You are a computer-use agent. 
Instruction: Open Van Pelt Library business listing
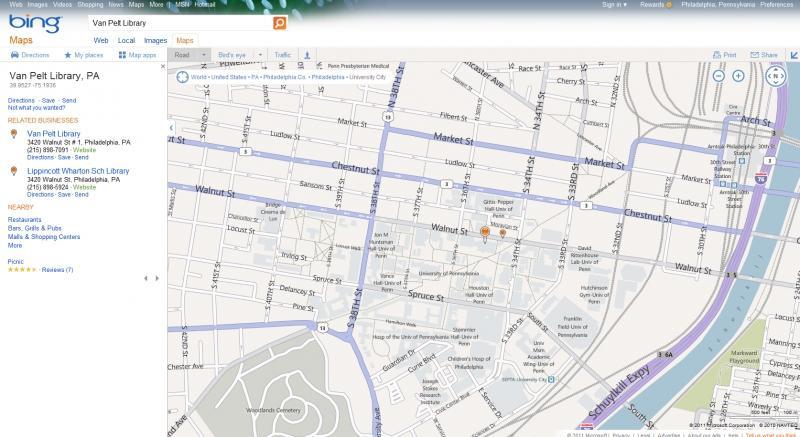pyautogui.click(x=54, y=134)
